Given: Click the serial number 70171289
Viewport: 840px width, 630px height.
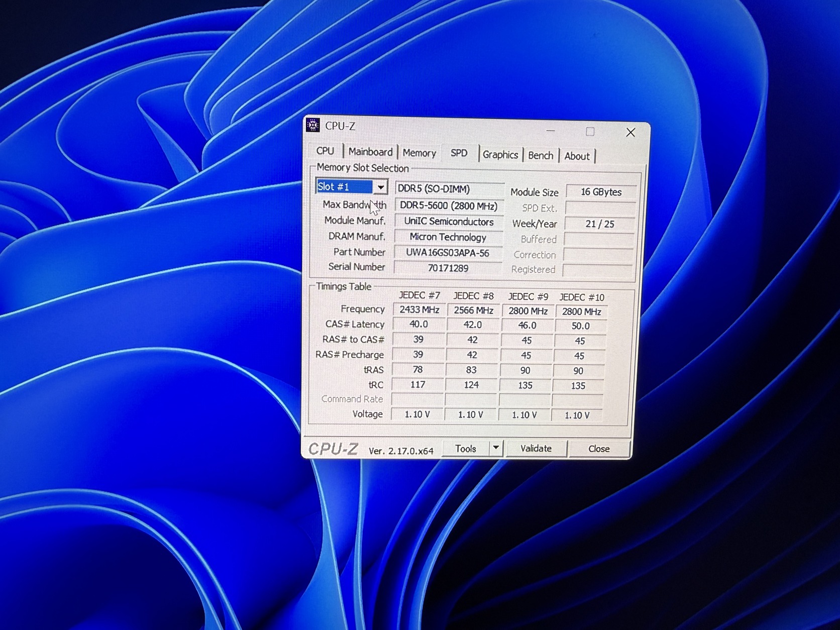Looking at the screenshot, I should [448, 268].
